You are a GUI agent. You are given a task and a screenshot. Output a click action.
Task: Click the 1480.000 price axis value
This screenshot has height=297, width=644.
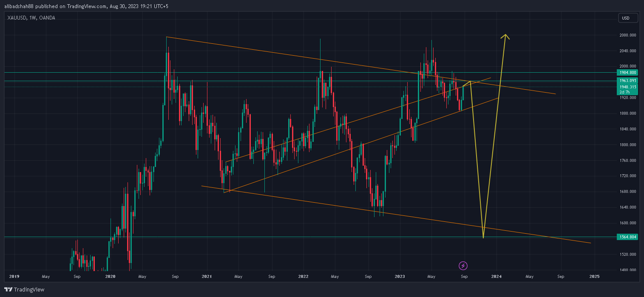pyautogui.click(x=627, y=270)
